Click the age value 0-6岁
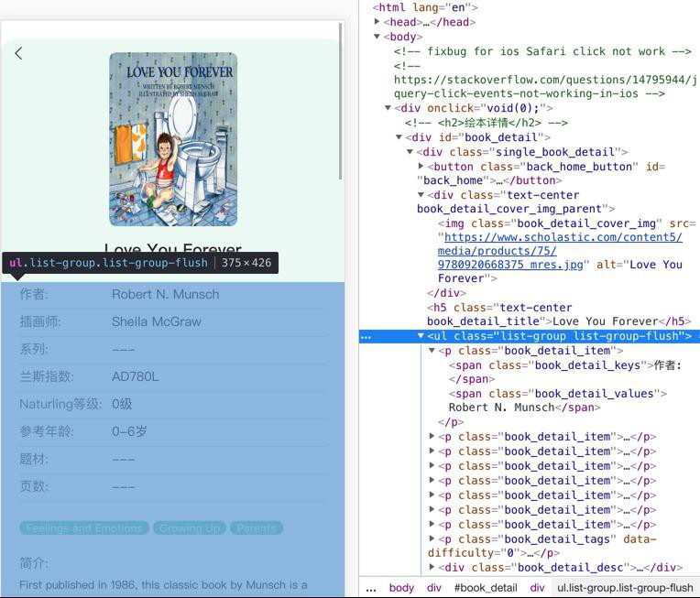The image size is (700, 598). point(129,431)
